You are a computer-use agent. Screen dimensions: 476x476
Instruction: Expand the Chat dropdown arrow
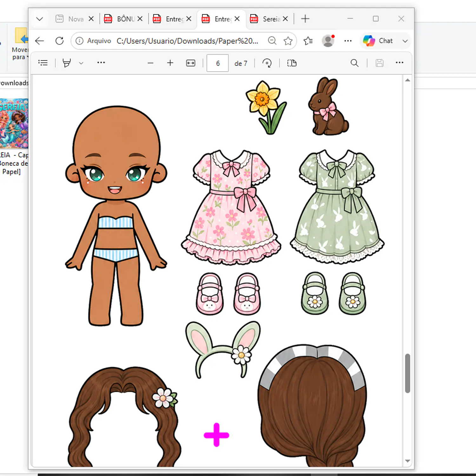click(405, 41)
